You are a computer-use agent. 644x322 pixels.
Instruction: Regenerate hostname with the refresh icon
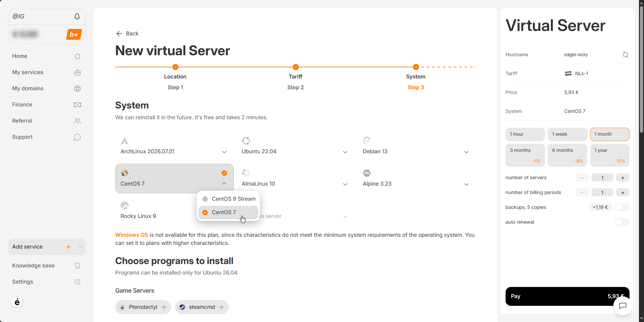click(625, 55)
